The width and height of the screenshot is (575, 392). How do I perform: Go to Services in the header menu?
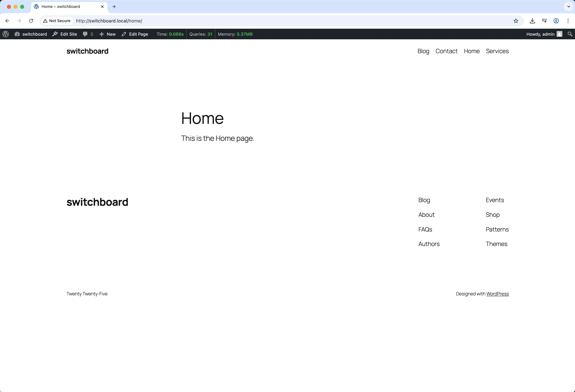pos(497,51)
